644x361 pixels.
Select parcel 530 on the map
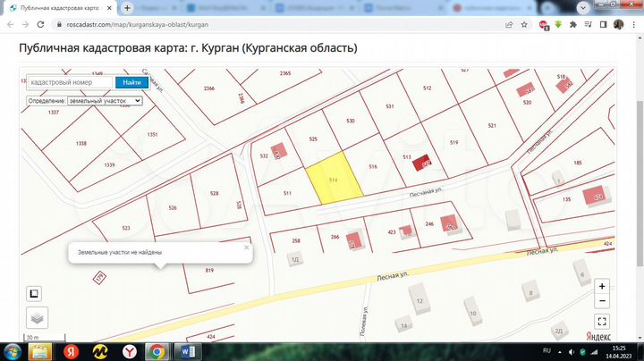click(x=351, y=121)
